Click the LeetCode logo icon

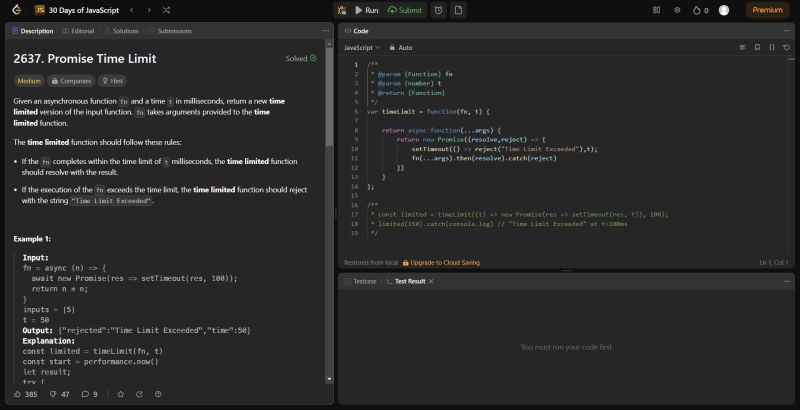coord(17,10)
